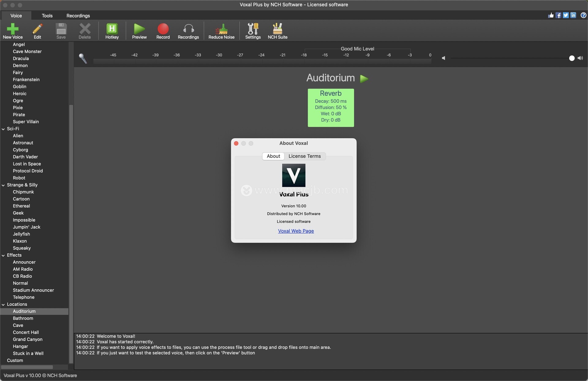Collapse the Effects category
The image size is (588, 381).
coord(3,255)
